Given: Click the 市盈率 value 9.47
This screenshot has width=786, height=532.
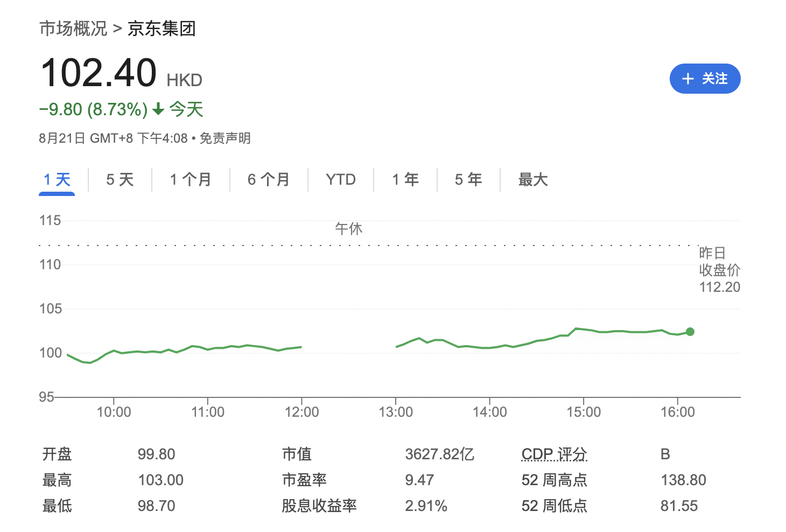Looking at the screenshot, I should 420,480.
